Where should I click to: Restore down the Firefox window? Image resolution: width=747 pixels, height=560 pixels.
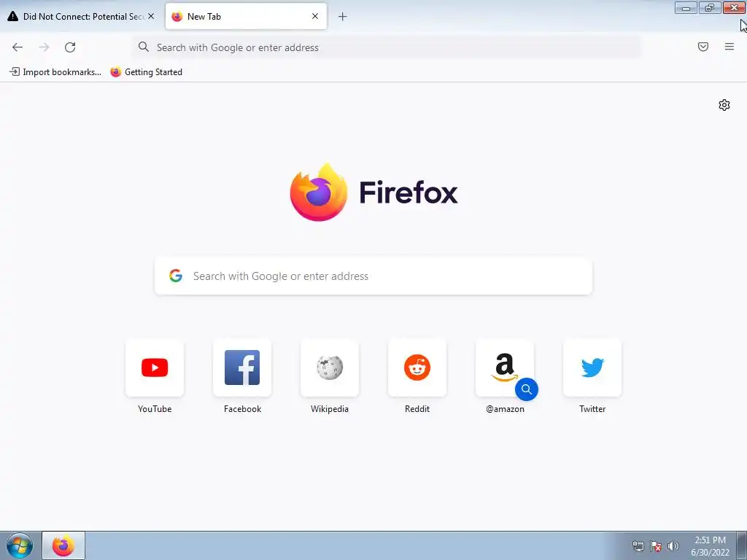click(710, 7)
